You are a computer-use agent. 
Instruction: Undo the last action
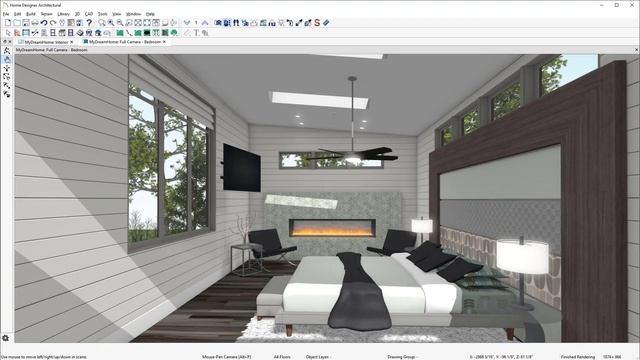click(x=44, y=23)
